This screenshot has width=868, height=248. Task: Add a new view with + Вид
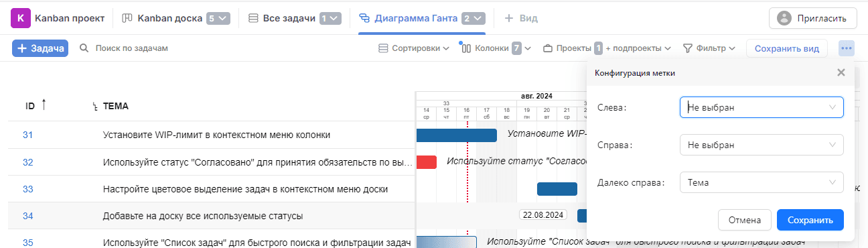521,18
